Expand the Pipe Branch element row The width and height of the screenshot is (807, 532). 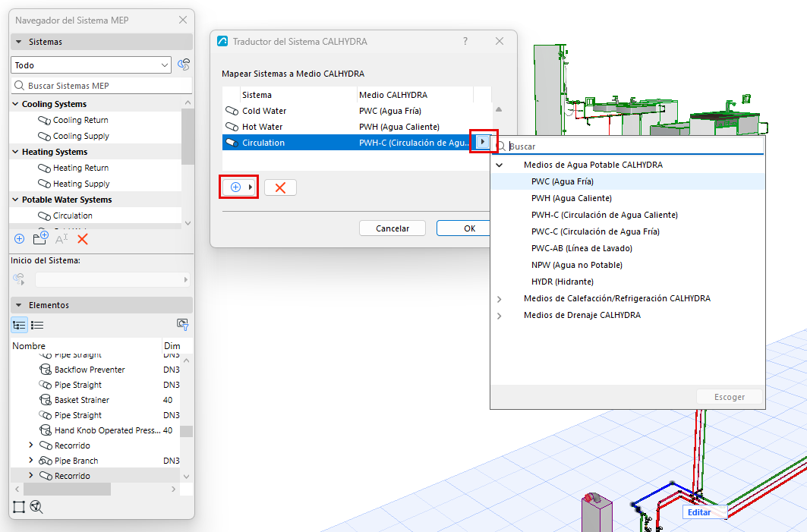coord(31,460)
